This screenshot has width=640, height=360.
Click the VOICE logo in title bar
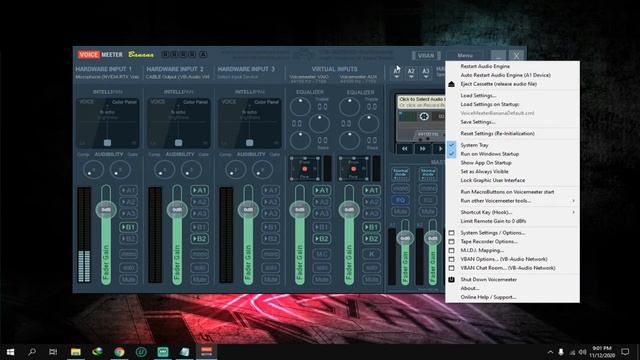tap(89, 55)
